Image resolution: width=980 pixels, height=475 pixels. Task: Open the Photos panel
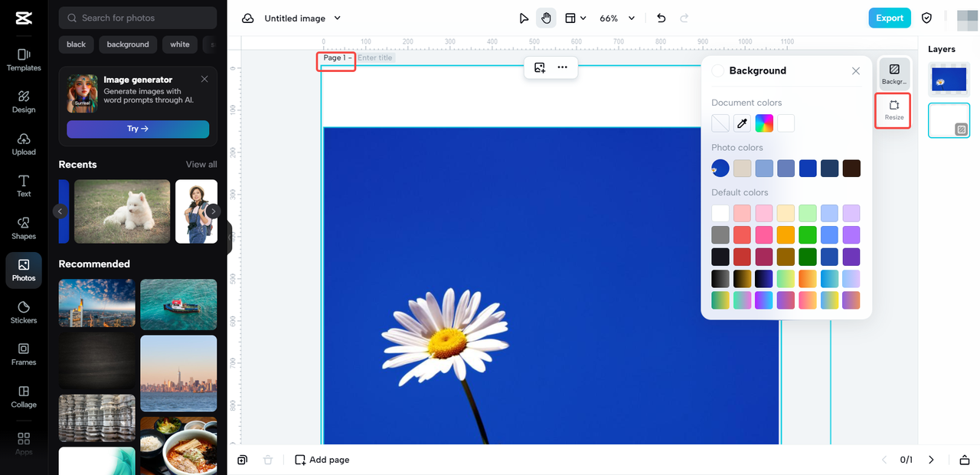pyautogui.click(x=24, y=270)
